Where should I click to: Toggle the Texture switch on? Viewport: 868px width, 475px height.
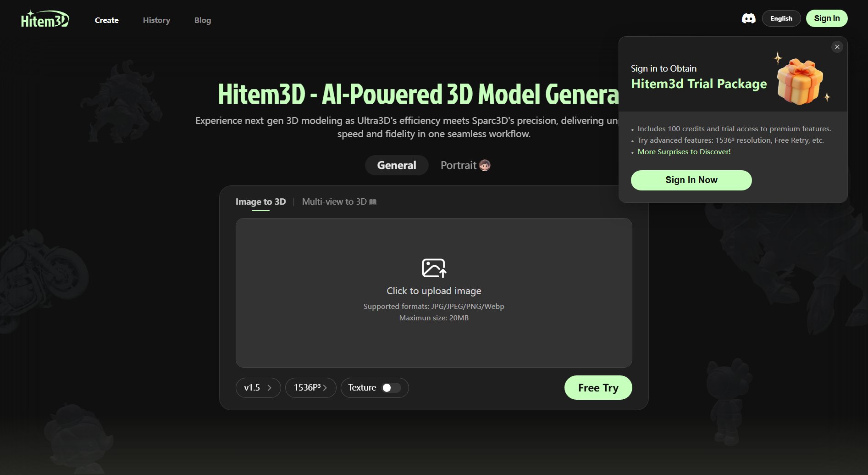[x=391, y=388]
